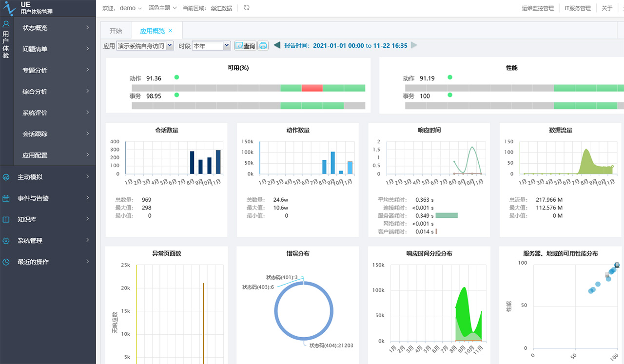
Task: Click the 响应时间分段分布 green area chart
Action: point(468,314)
